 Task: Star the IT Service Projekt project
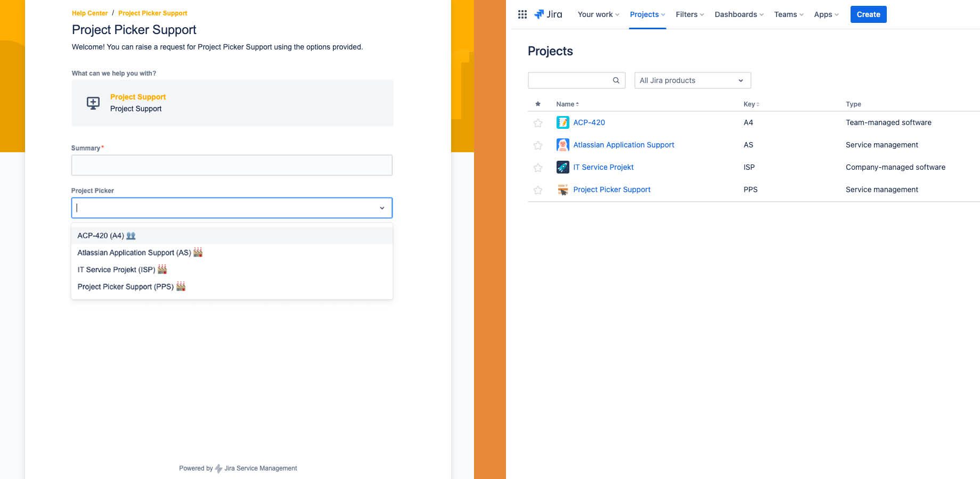tap(538, 168)
